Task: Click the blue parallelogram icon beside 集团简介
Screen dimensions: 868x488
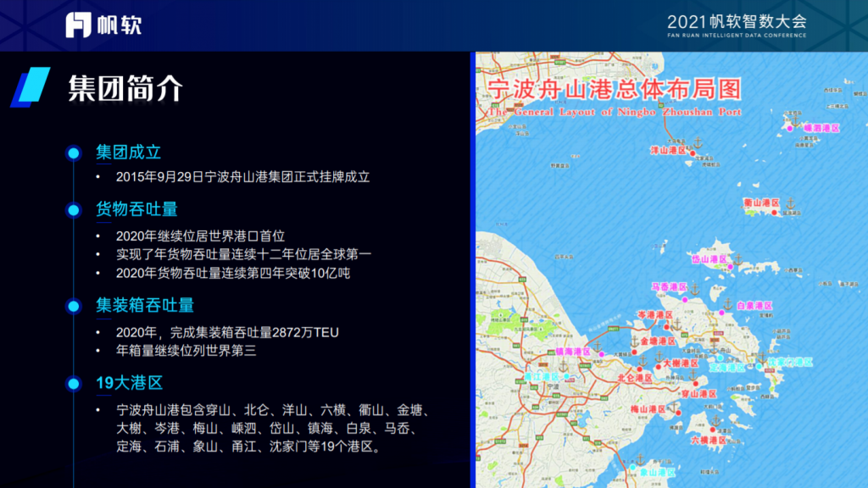Action: (31, 87)
